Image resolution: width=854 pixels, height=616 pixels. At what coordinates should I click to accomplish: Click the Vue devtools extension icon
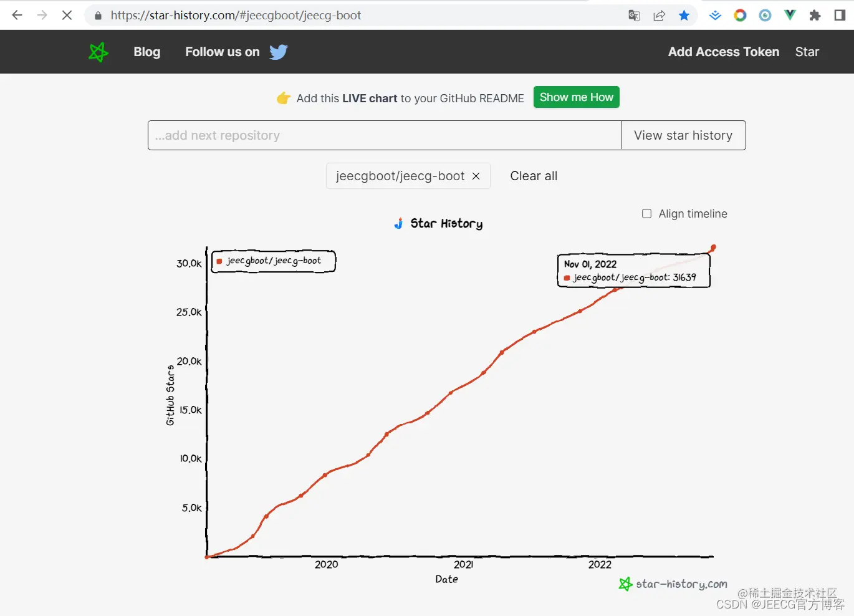790,15
